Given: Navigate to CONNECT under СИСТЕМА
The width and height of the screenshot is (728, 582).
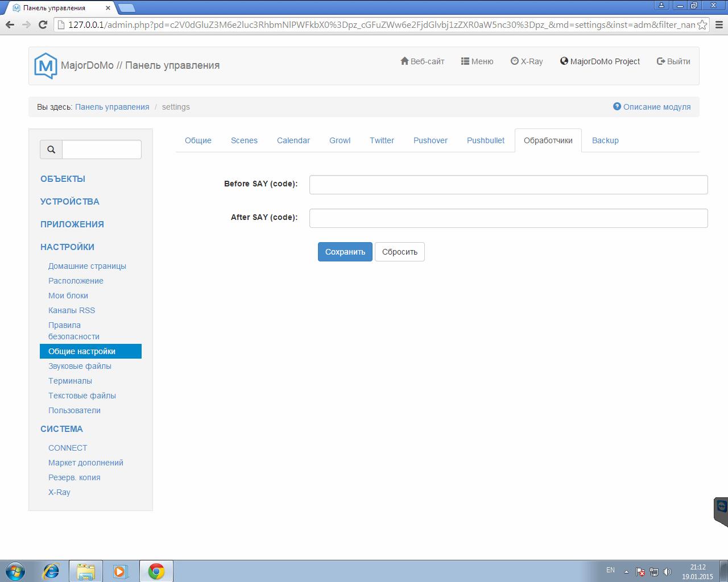Looking at the screenshot, I should (67, 448).
